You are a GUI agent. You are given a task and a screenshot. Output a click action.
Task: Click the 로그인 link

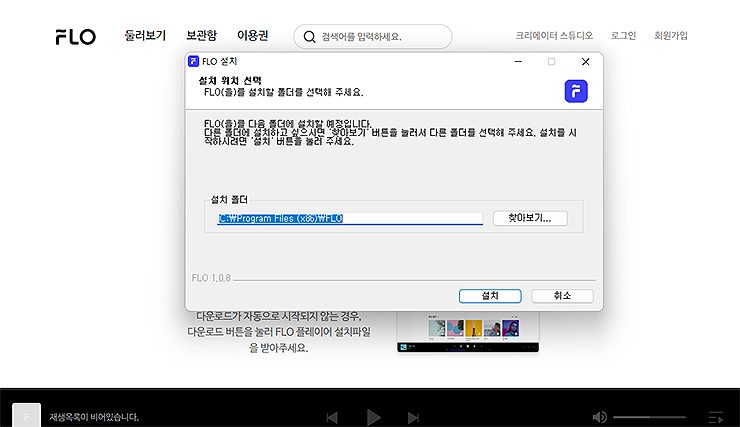(x=623, y=35)
